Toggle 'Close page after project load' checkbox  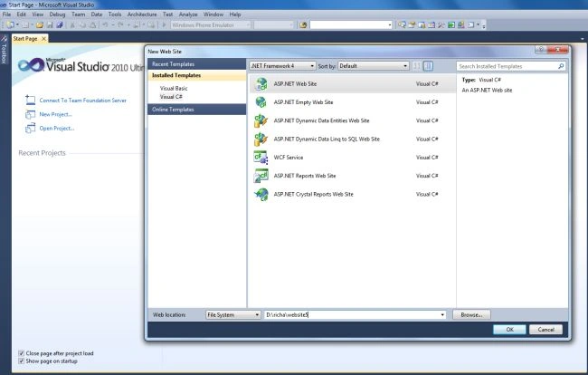point(22,353)
